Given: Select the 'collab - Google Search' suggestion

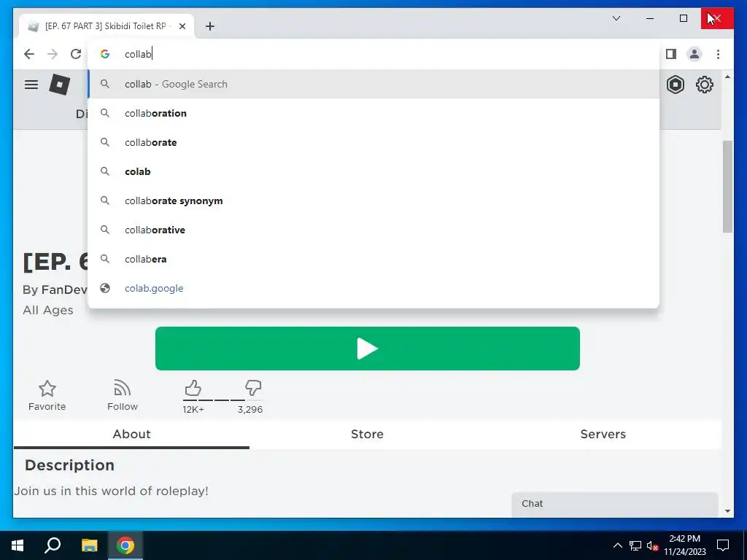Looking at the screenshot, I should click(x=374, y=85).
